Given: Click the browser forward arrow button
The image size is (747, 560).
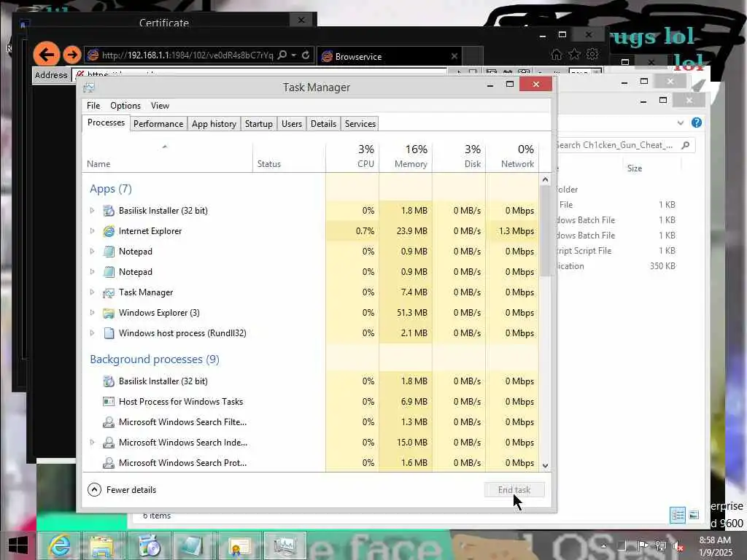Looking at the screenshot, I should pos(72,55).
